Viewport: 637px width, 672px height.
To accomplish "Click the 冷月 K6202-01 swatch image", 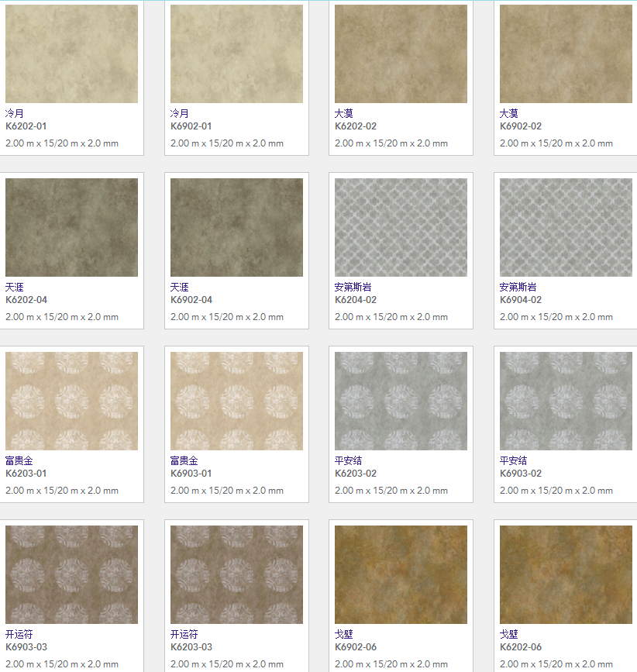I will [71, 53].
